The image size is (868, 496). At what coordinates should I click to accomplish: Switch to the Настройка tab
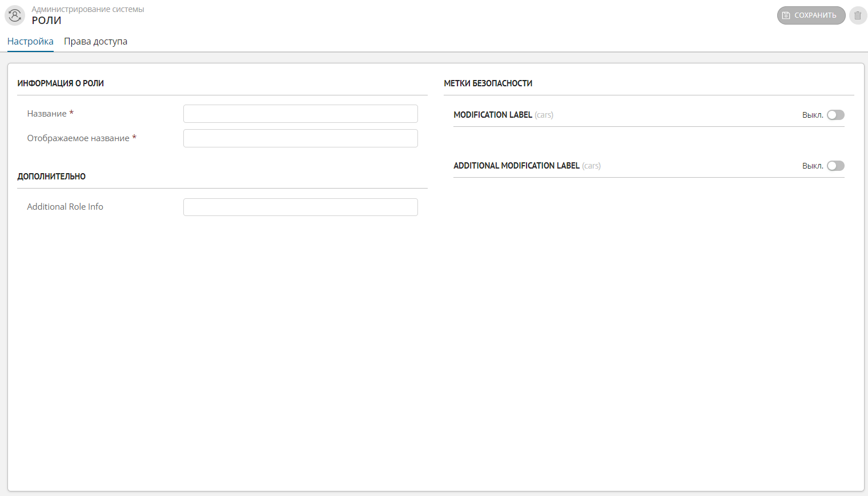click(30, 42)
